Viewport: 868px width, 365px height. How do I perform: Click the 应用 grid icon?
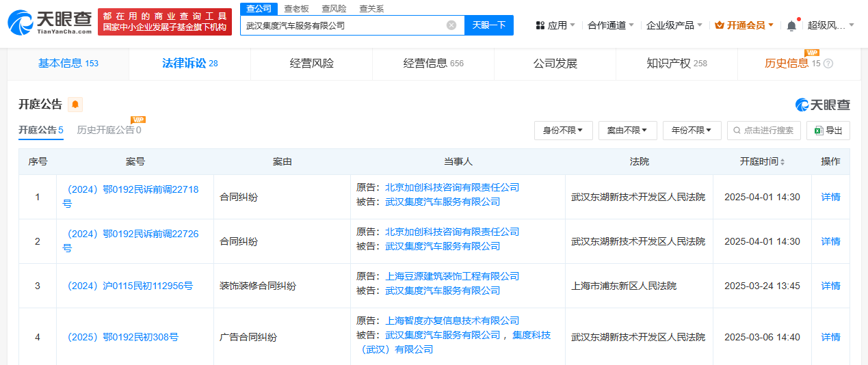[540, 25]
